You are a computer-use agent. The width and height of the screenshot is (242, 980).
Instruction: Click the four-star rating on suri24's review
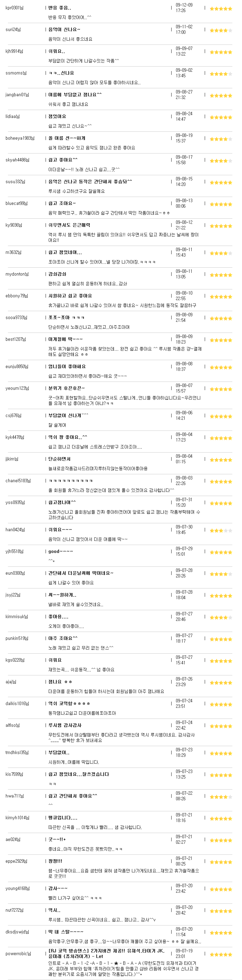[221, 30]
